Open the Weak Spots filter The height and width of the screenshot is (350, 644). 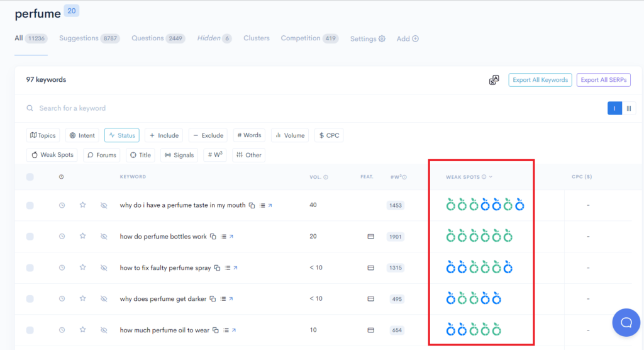[52, 155]
